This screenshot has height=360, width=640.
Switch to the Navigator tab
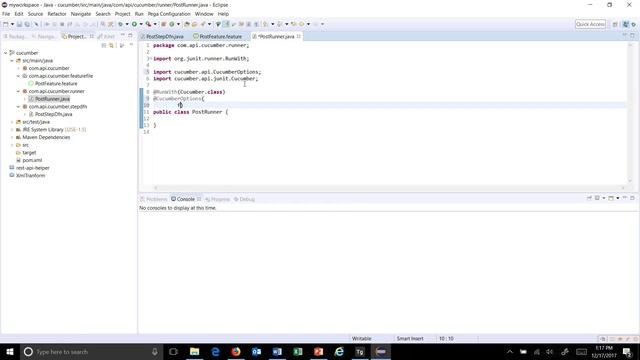click(x=44, y=36)
